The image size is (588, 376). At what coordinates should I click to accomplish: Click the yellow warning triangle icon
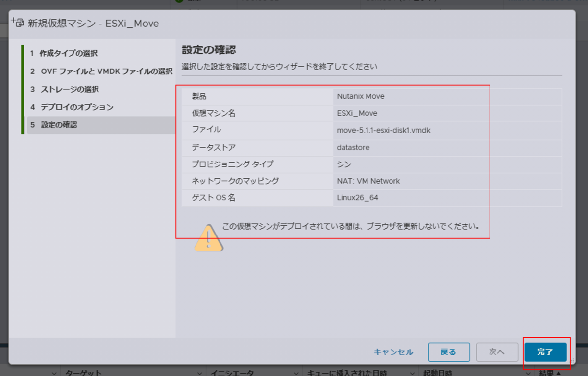click(209, 238)
